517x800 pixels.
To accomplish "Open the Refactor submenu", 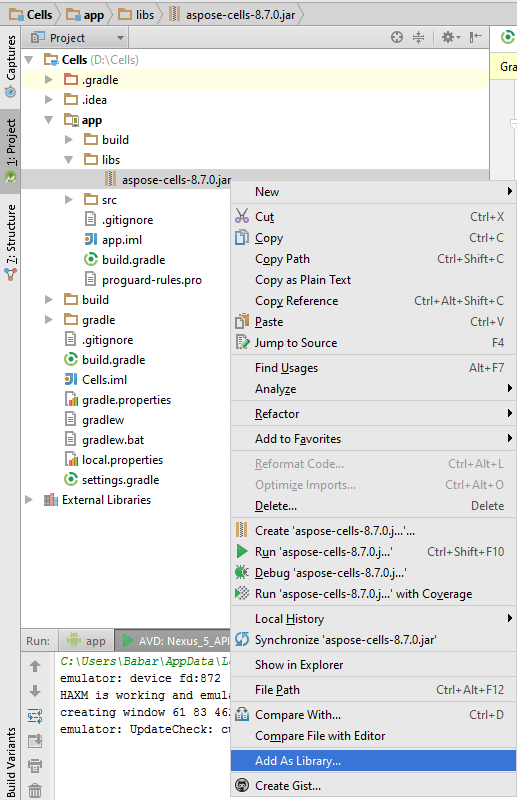I will tap(373, 413).
